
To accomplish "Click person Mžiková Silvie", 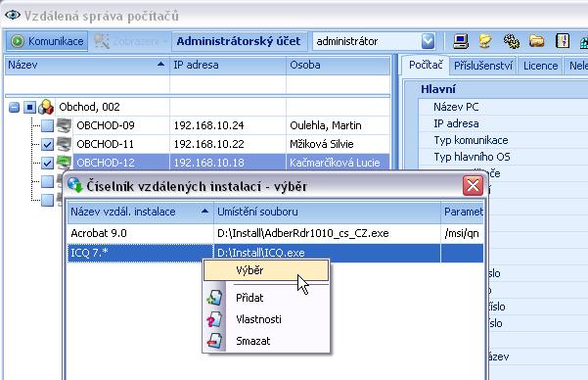I will [322, 144].
